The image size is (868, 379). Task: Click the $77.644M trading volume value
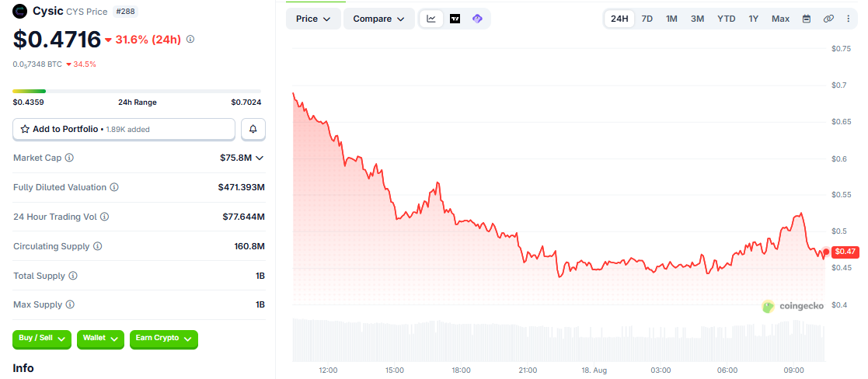coord(243,217)
